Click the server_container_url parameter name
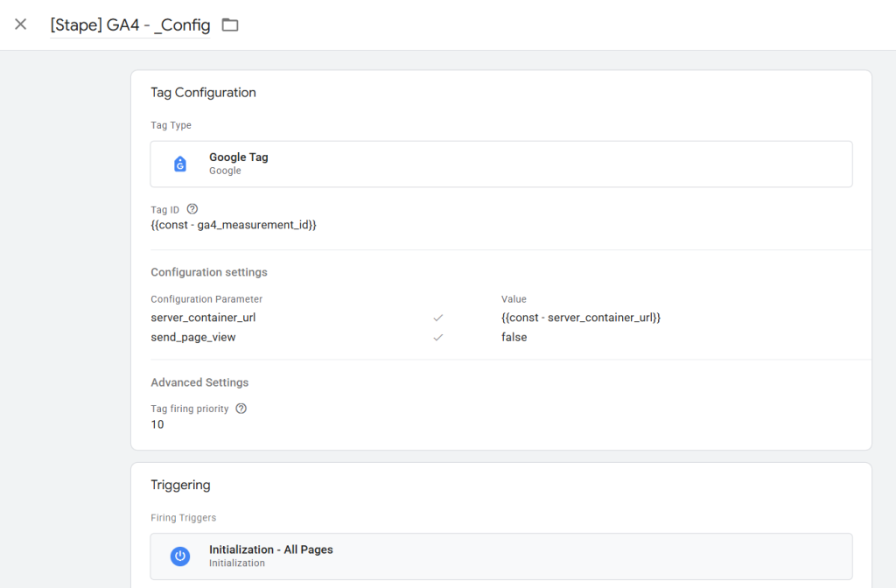The image size is (896, 588). click(203, 318)
